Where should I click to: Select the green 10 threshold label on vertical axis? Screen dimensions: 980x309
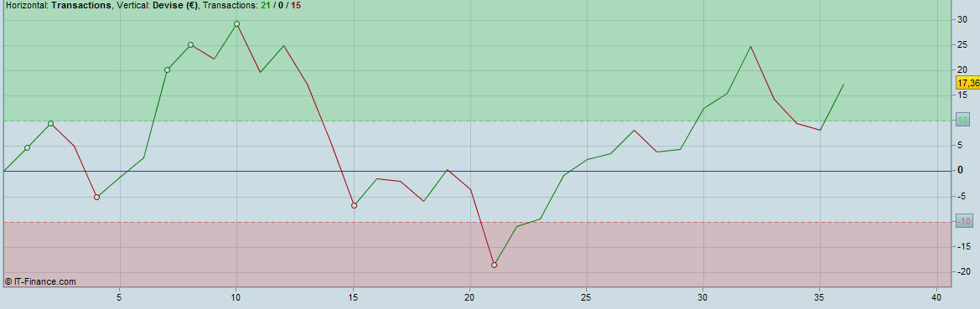tap(963, 121)
